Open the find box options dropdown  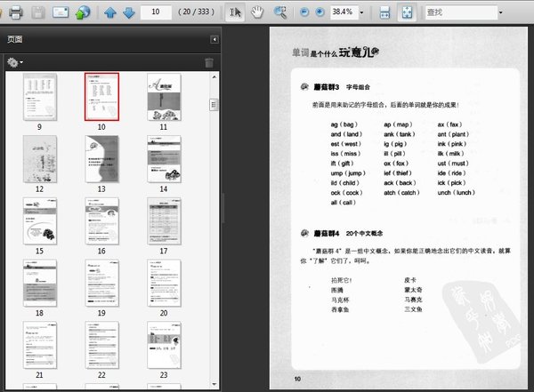pyautogui.click(x=500, y=12)
